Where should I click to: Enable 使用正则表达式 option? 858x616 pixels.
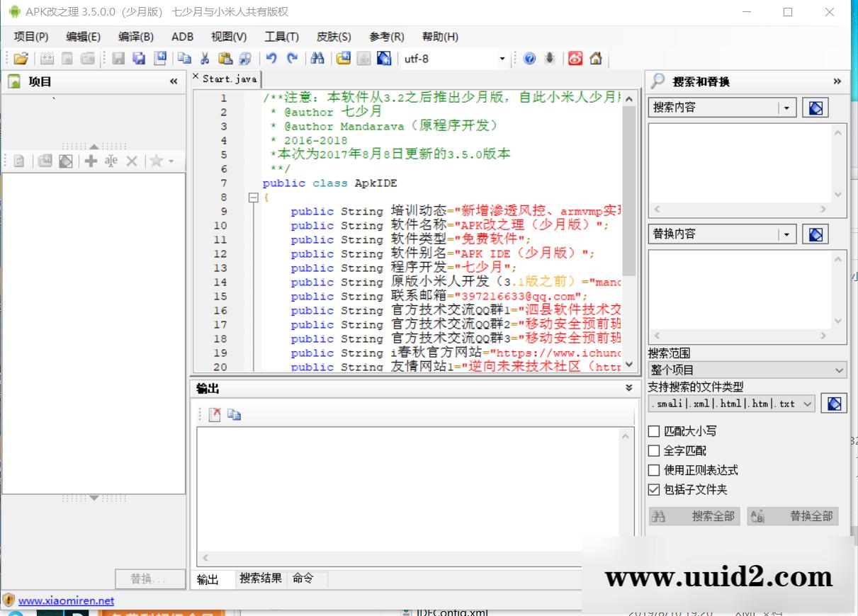click(x=653, y=469)
